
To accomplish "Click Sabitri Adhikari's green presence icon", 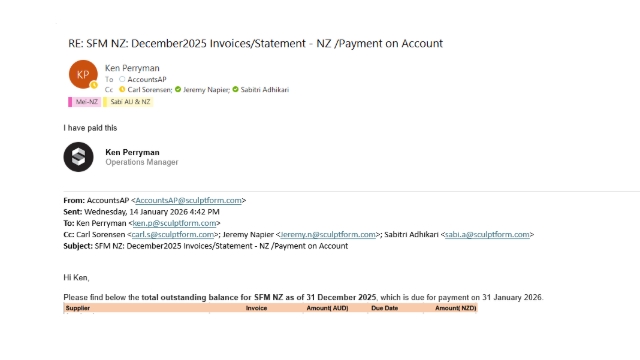I will click(x=236, y=89).
